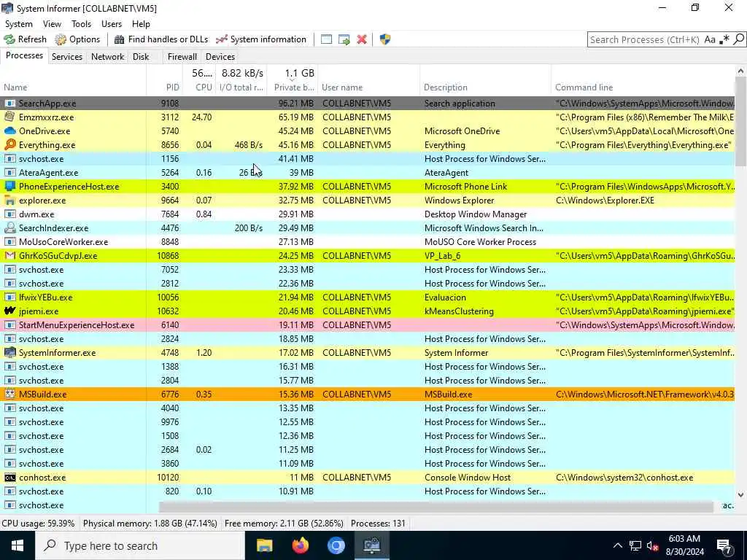Switch to the Devices tab

[x=220, y=57]
